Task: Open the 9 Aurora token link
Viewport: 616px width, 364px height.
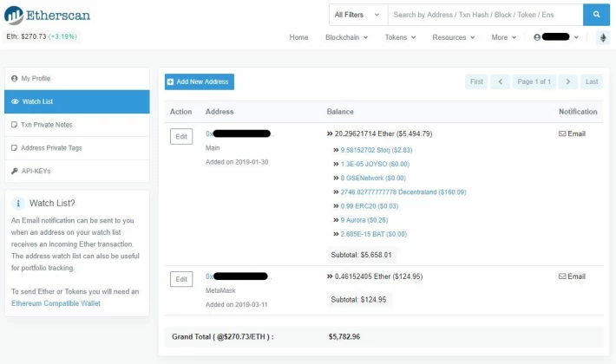Action: click(364, 220)
